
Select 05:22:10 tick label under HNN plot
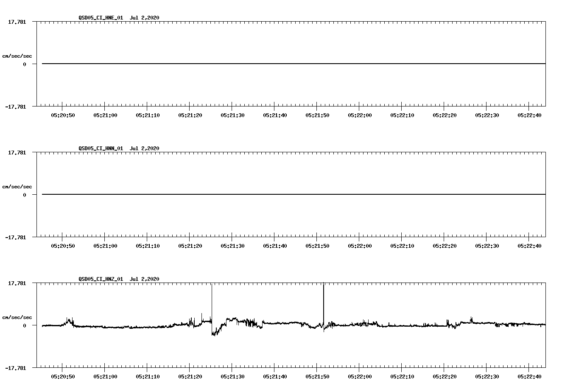(x=402, y=246)
